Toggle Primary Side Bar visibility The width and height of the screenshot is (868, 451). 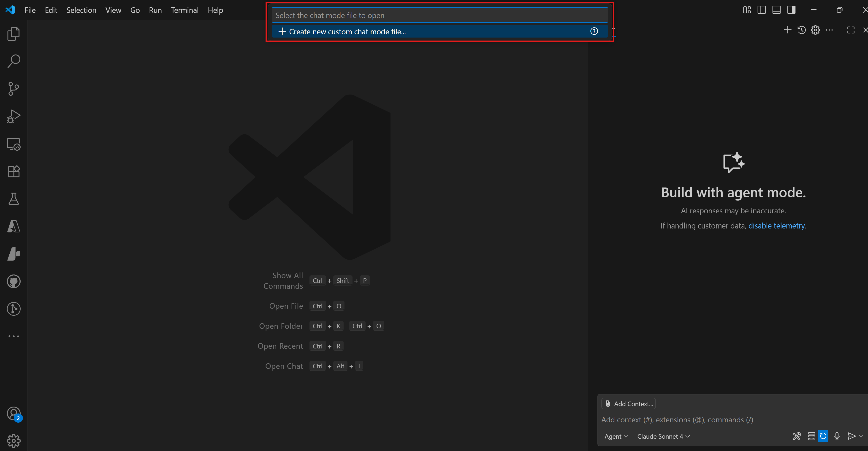click(762, 10)
